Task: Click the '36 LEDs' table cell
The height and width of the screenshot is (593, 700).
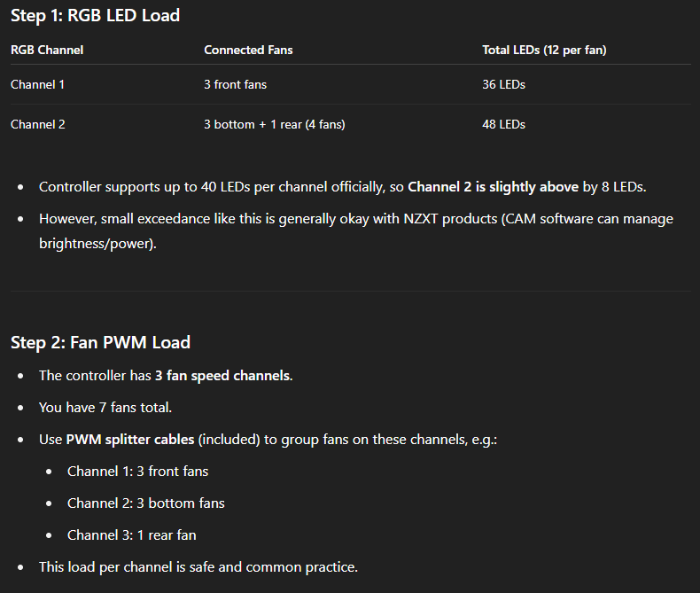Action: coord(503,84)
